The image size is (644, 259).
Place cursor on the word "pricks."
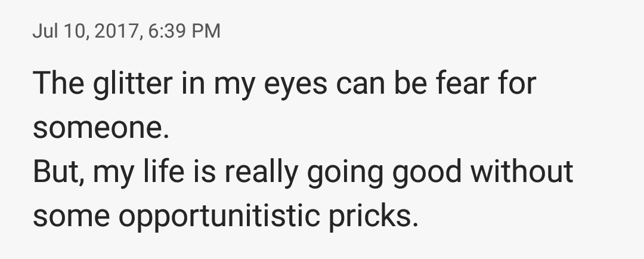click(371, 216)
